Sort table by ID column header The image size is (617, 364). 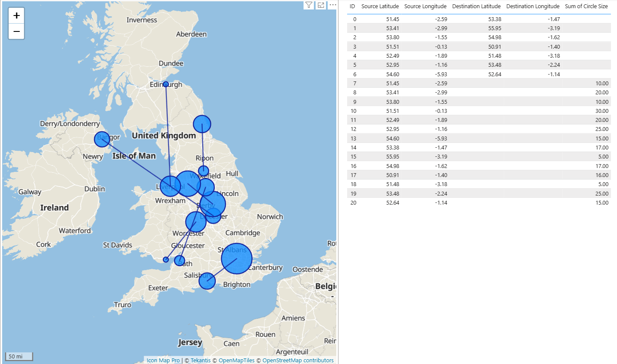pyautogui.click(x=352, y=6)
